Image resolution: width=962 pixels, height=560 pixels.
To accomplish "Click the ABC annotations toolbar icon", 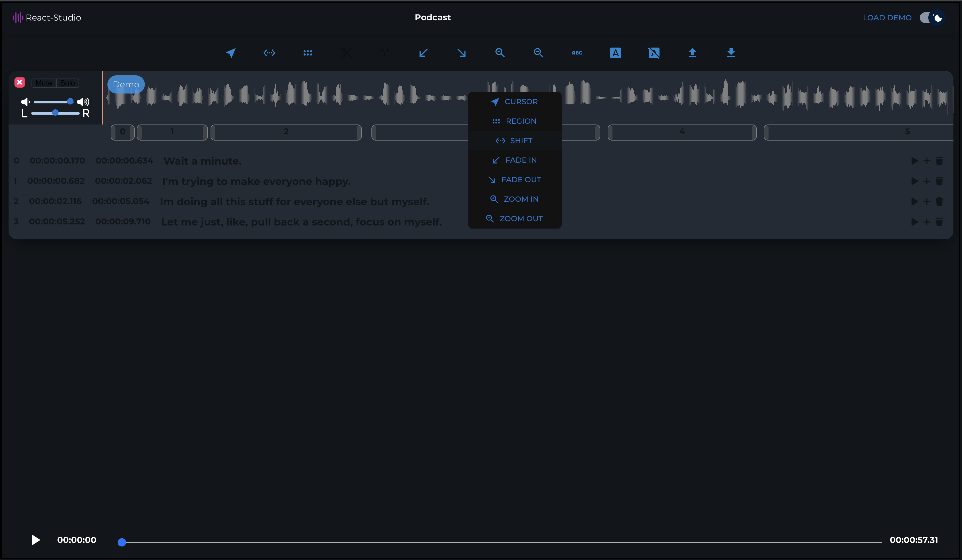I will point(577,53).
